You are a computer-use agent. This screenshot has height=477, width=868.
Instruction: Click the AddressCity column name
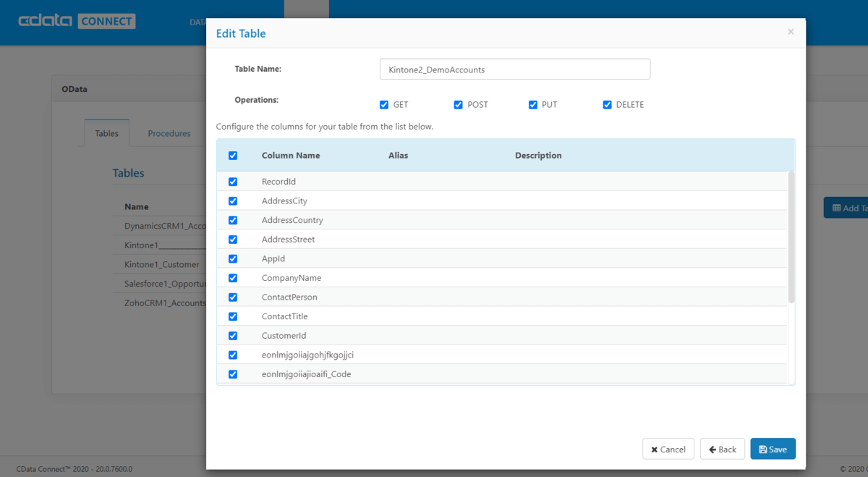pos(285,201)
